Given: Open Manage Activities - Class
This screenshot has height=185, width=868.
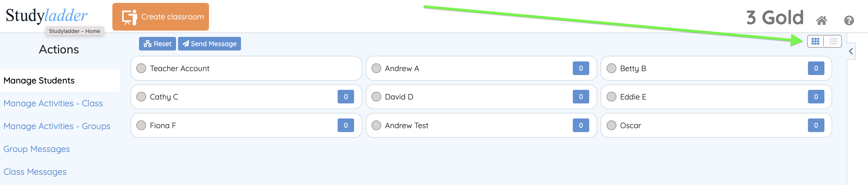Looking at the screenshot, I should (x=53, y=103).
